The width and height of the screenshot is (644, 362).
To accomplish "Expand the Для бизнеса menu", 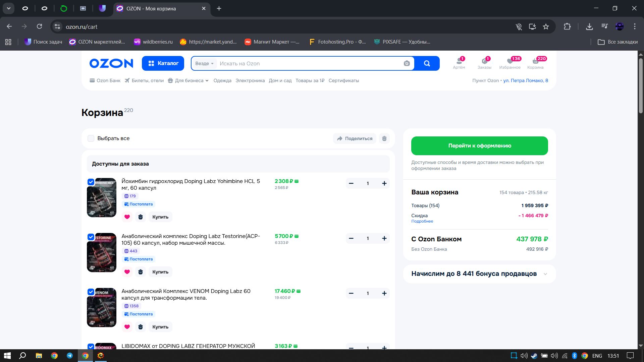I will [189, 80].
